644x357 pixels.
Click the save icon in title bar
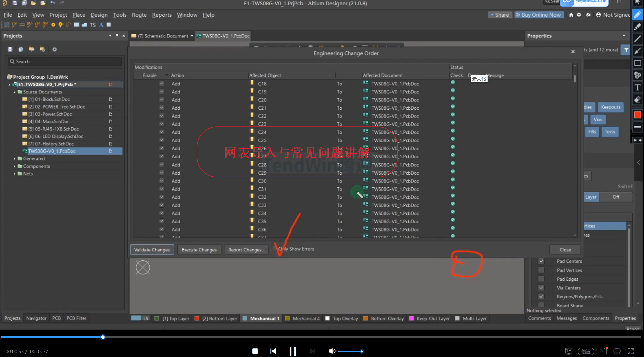coord(15,3)
